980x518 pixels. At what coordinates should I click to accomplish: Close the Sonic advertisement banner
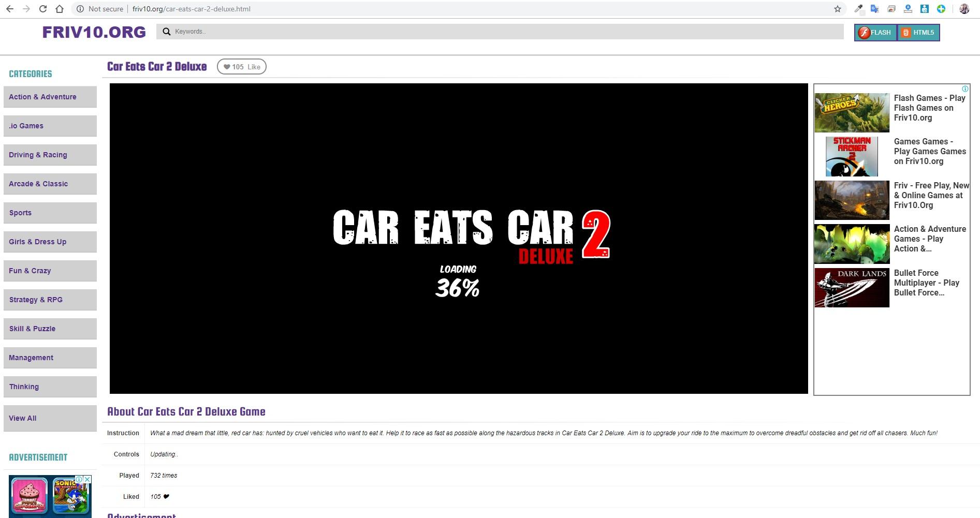tap(86, 479)
